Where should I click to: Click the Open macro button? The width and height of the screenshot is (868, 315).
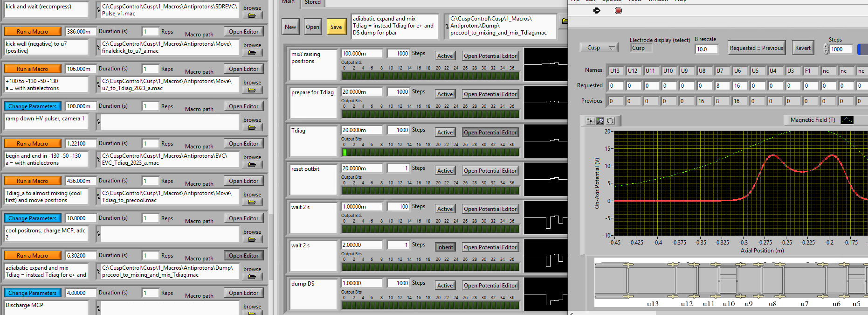coord(312,27)
